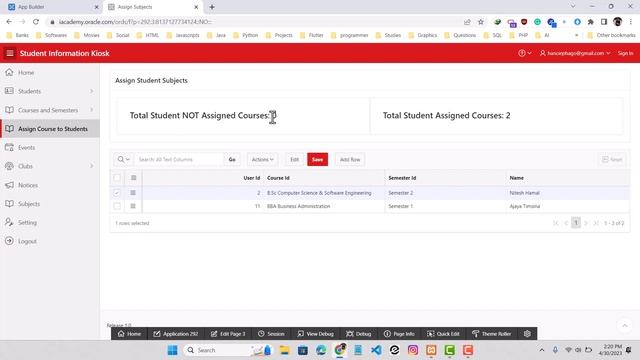Open the SQL bookmarks folder

coord(492,35)
